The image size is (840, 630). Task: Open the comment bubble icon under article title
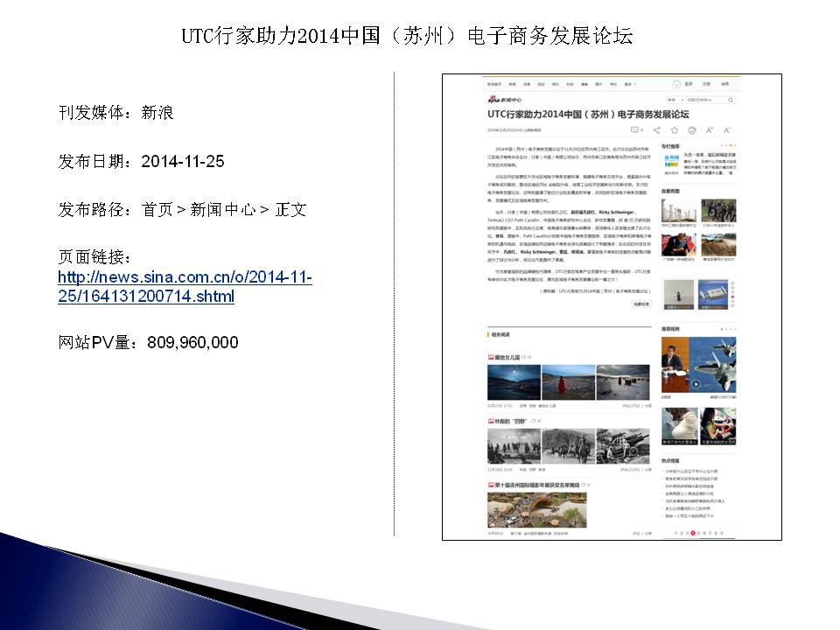(635, 129)
